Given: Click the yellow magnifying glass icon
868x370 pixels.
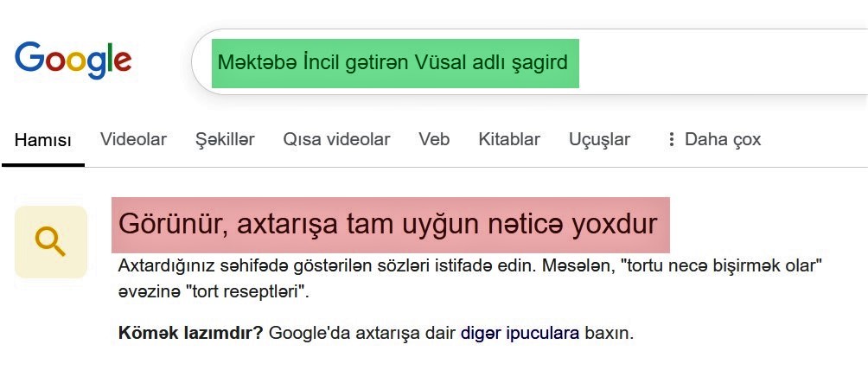Looking at the screenshot, I should point(51,242).
